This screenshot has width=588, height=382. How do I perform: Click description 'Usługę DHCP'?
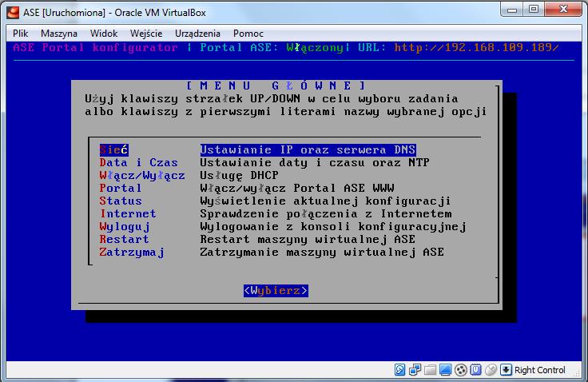(x=239, y=175)
